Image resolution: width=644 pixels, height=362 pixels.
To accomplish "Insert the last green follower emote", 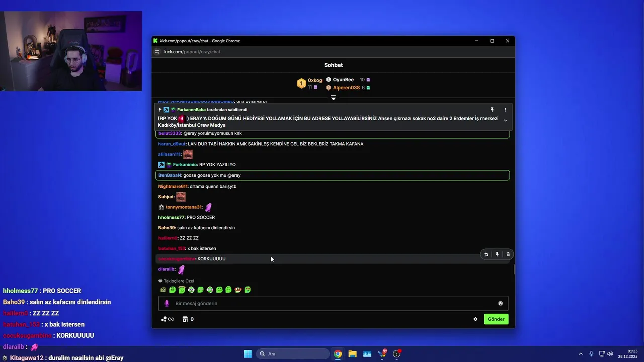I will point(248,290).
